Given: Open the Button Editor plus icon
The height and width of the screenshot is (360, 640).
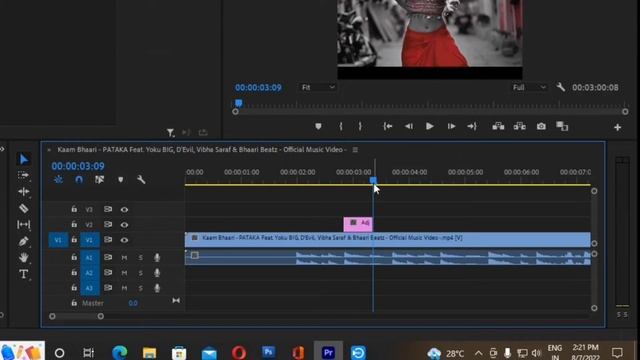Looking at the screenshot, I should (618, 127).
